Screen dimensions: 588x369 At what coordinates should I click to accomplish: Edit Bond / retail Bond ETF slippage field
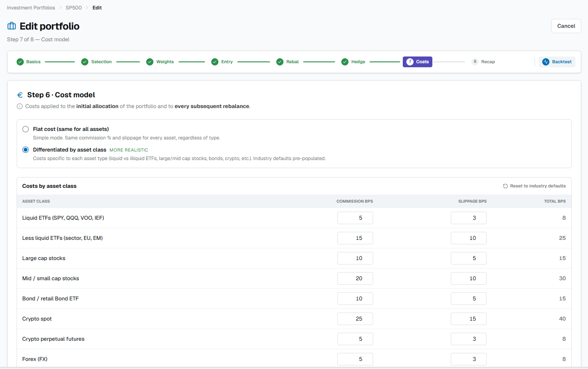pyautogui.click(x=469, y=299)
